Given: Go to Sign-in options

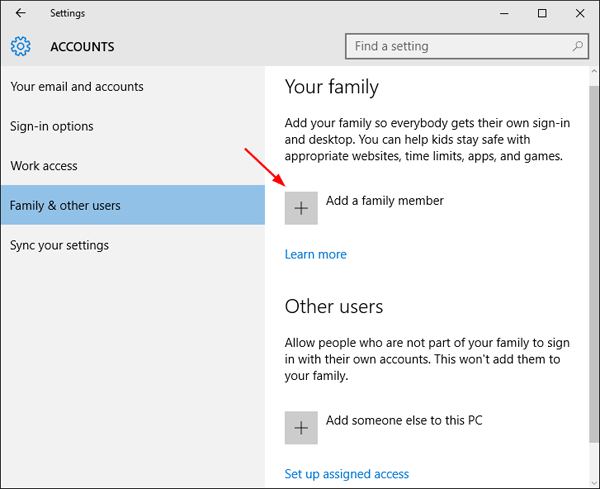Looking at the screenshot, I should click(52, 126).
